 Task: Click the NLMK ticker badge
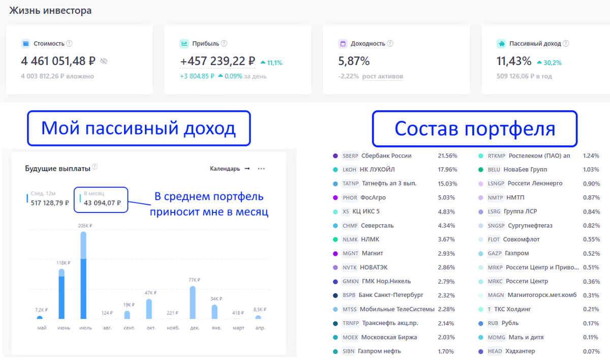350,239
